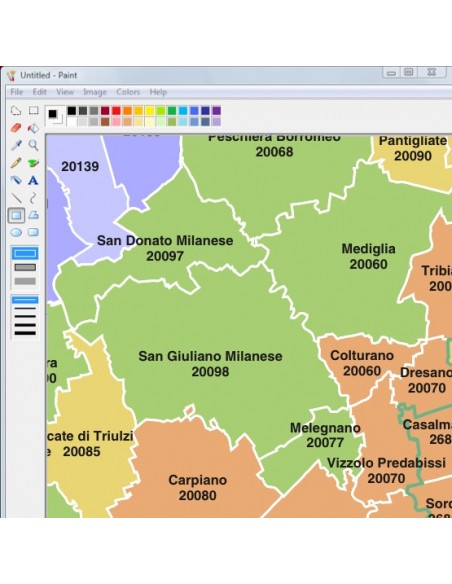Choose the Ellipse shape tool
The width and height of the screenshot is (452, 584).
[16, 232]
